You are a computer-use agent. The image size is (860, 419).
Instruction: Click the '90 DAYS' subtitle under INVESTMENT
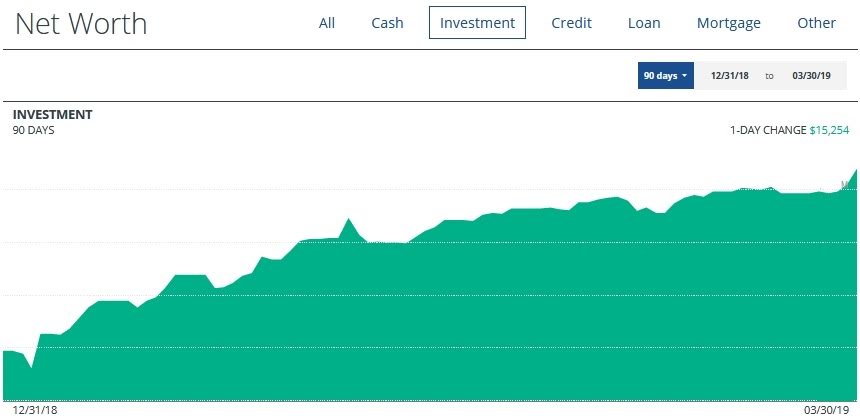click(33, 130)
